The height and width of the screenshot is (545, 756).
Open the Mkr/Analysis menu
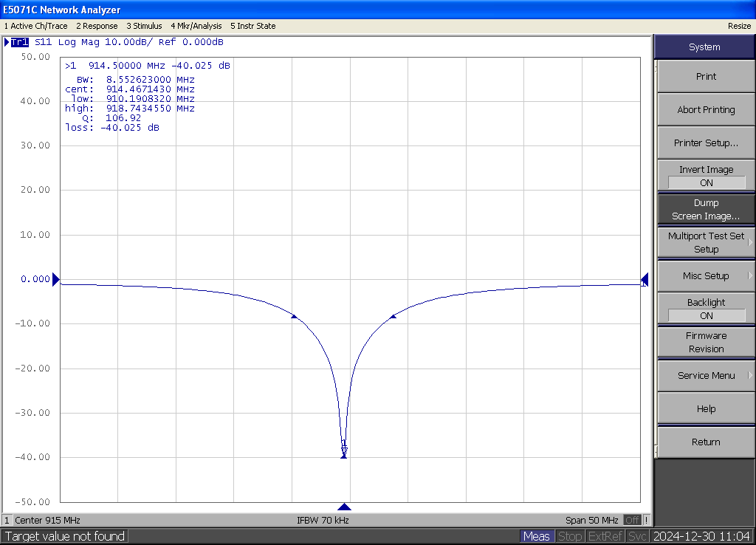(195, 26)
